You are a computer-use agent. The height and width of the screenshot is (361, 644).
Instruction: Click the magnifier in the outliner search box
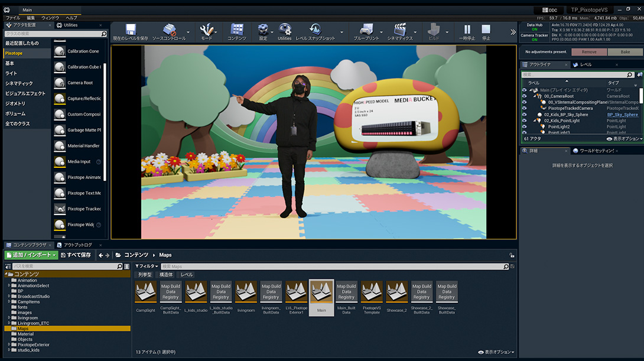point(630,75)
